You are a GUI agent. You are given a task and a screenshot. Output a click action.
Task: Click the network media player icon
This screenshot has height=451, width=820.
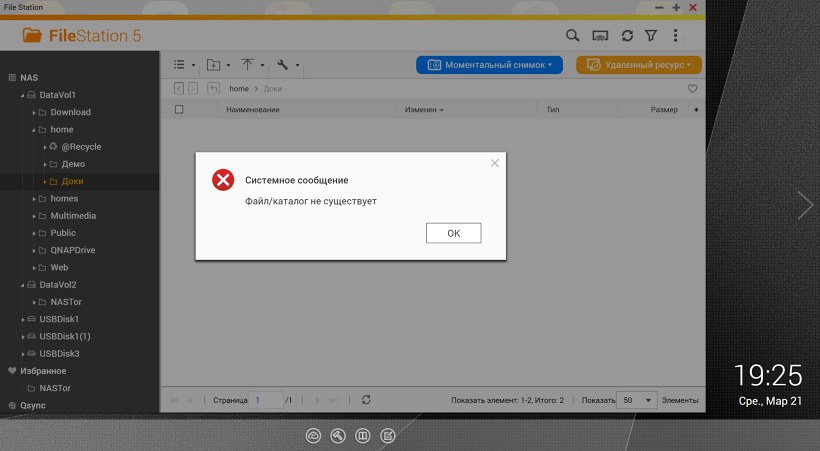click(x=600, y=36)
